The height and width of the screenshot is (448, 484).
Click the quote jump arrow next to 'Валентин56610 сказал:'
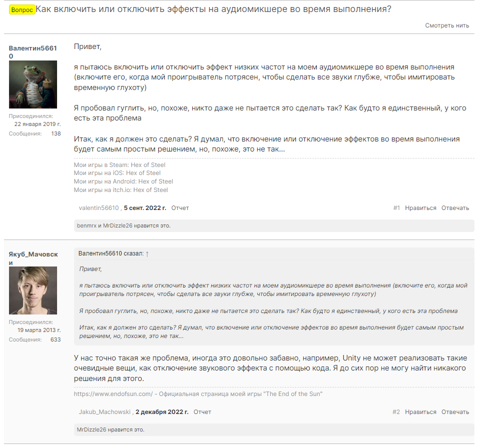pyautogui.click(x=147, y=254)
